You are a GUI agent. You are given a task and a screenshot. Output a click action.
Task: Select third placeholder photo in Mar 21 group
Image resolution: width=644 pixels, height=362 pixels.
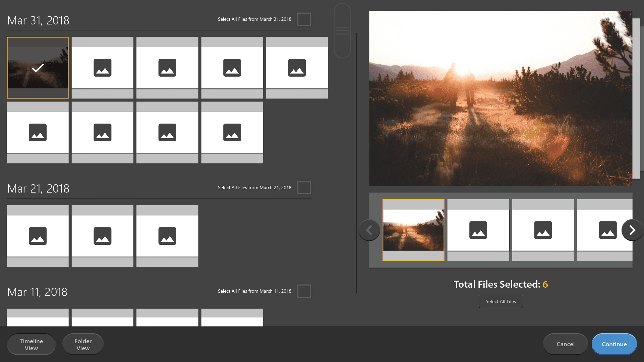click(167, 236)
